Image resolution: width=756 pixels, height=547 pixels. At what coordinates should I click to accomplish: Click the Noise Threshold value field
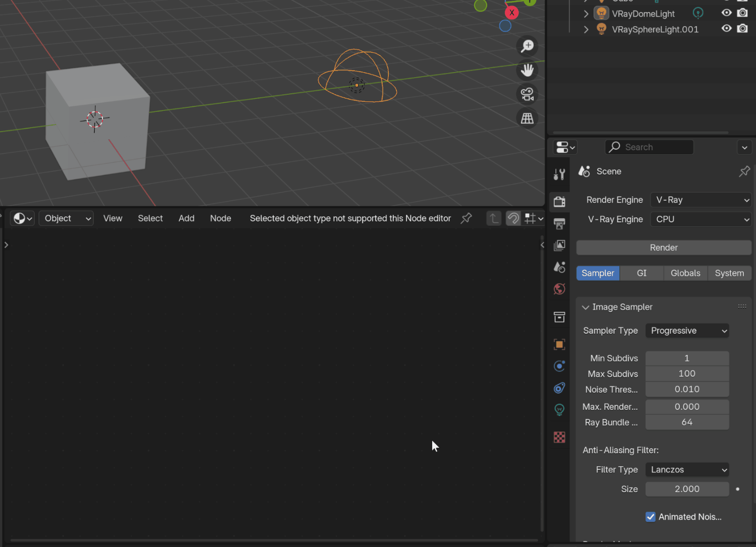687,389
